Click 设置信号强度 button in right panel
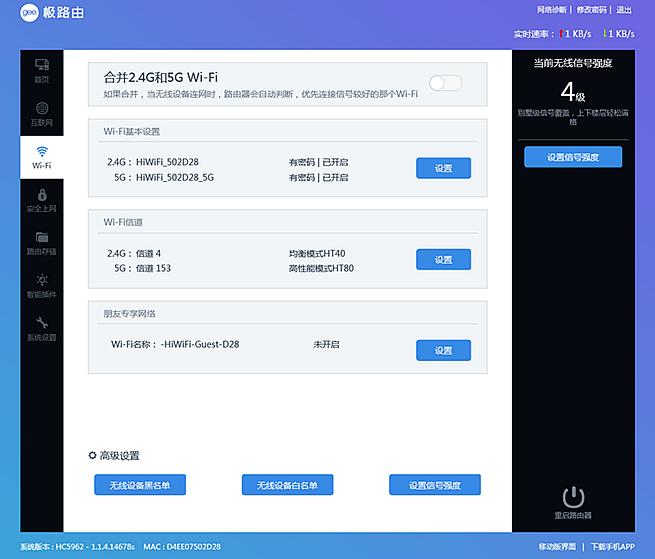The height and width of the screenshot is (559, 655). 573,157
